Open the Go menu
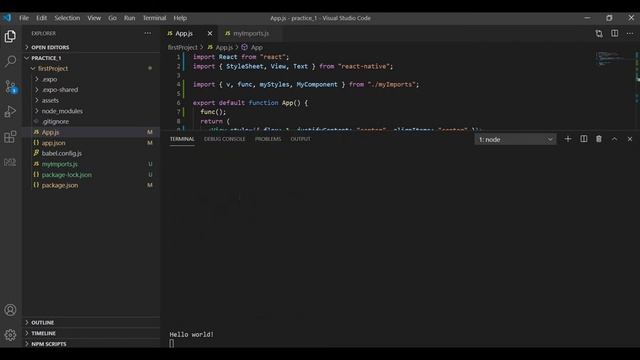 [x=112, y=18]
